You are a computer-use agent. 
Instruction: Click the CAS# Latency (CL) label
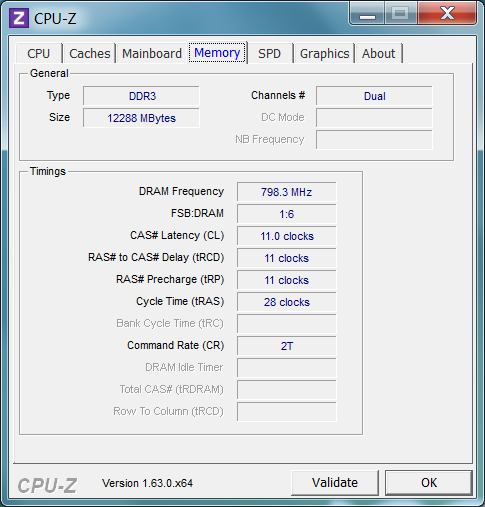coord(177,235)
